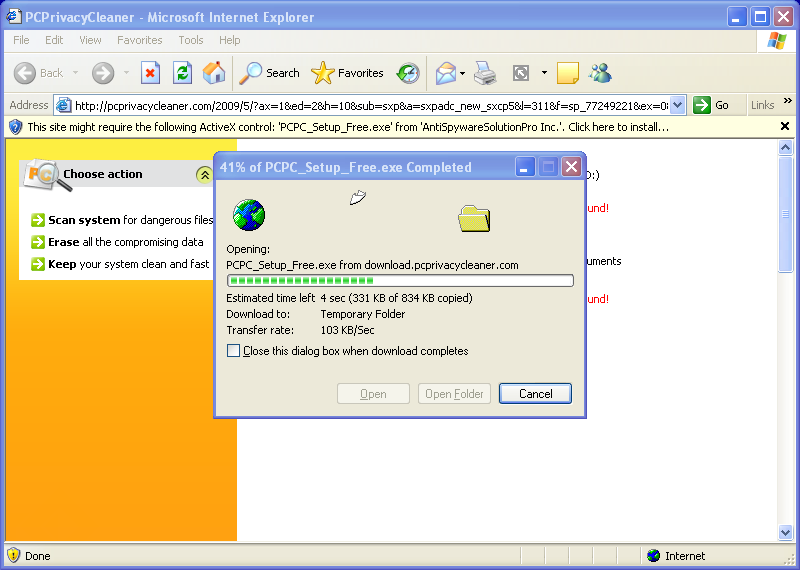Click Erase all the compromising data
The width and height of the screenshot is (800, 570).
coord(126,242)
